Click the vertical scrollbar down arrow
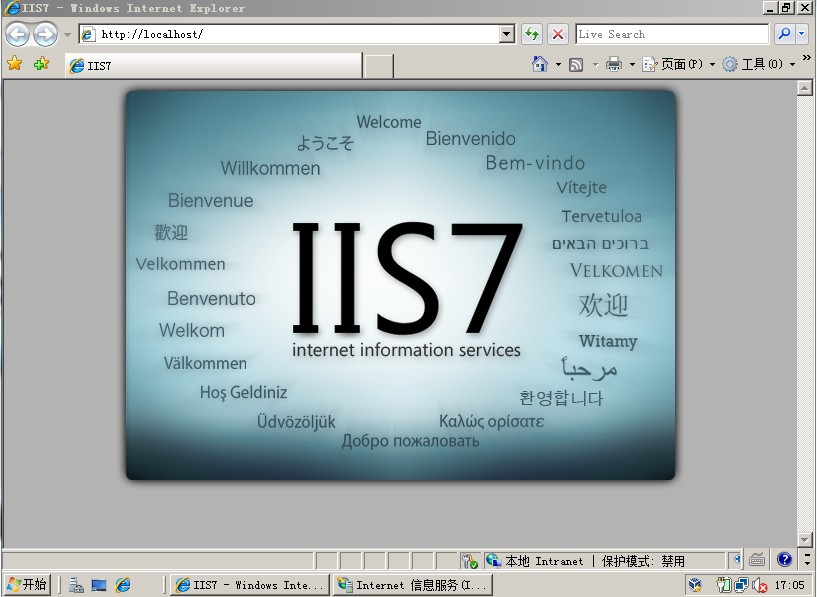The image size is (817, 597). tap(804, 540)
